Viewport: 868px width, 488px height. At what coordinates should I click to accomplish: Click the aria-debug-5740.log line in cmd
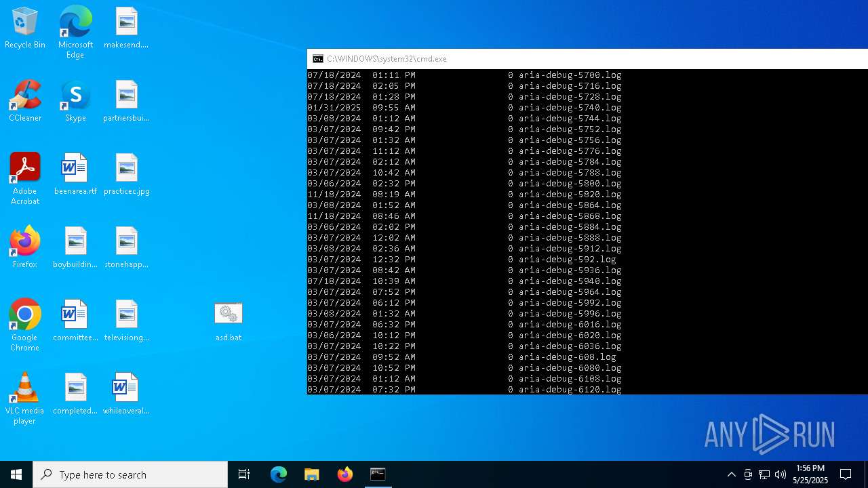coord(465,108)
